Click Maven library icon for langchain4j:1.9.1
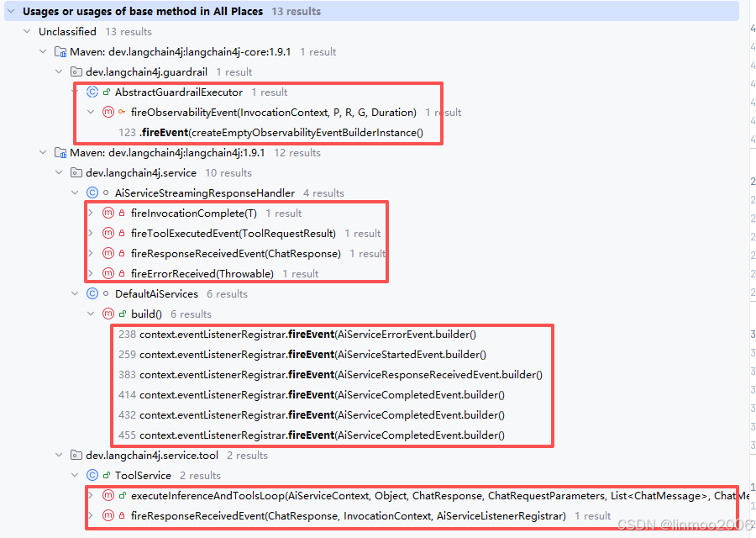This screenshot has width=756, height=538. pyautogui.click(x=60, y=152)
